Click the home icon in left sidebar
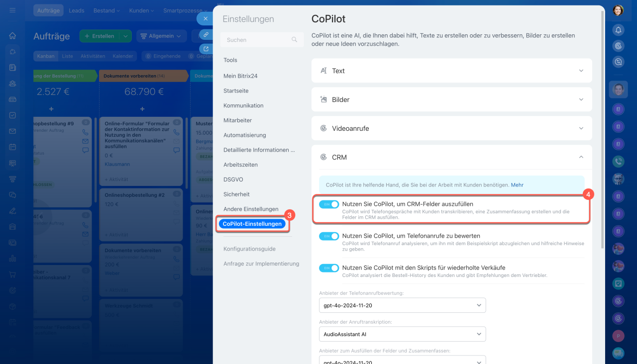This screenshot has height=364, width=637. click(x=12, y=36)
